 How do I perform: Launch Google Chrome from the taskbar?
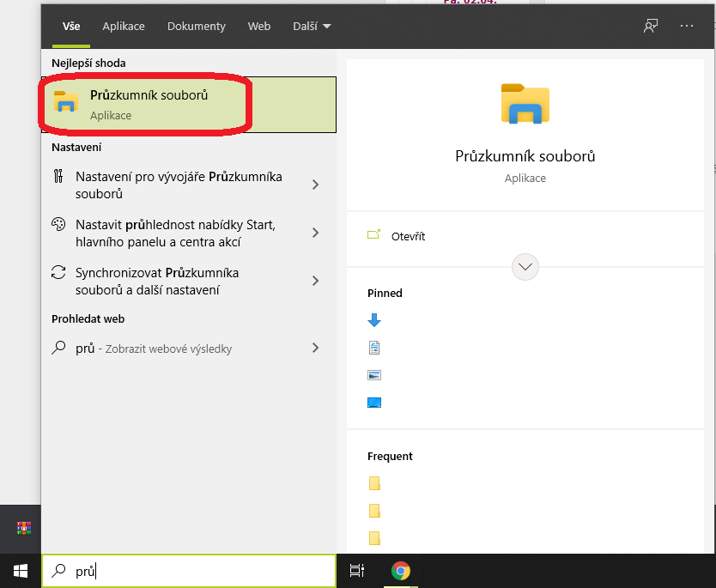point(400,571)
